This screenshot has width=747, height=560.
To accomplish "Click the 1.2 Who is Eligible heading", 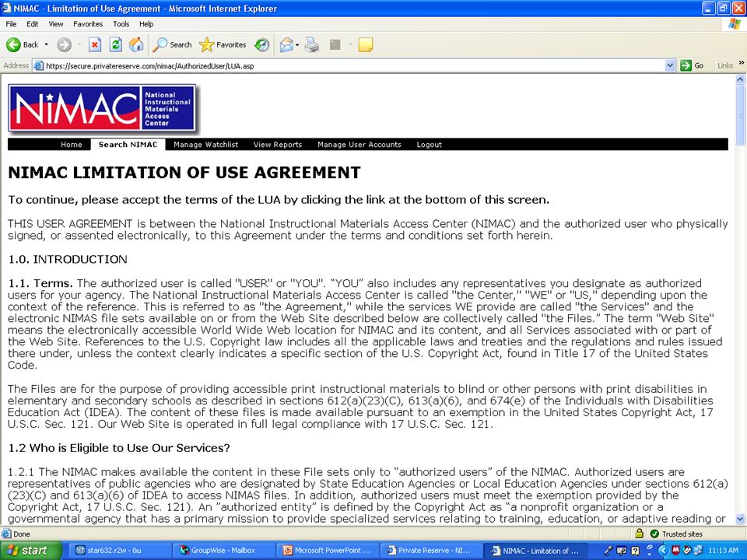I will click(119, 448).
